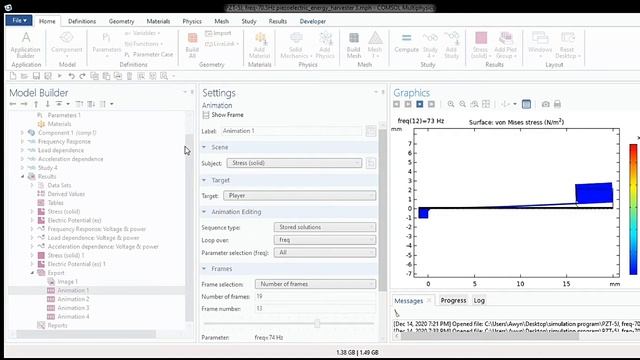Click Number of frames field

tap(315, 296)
